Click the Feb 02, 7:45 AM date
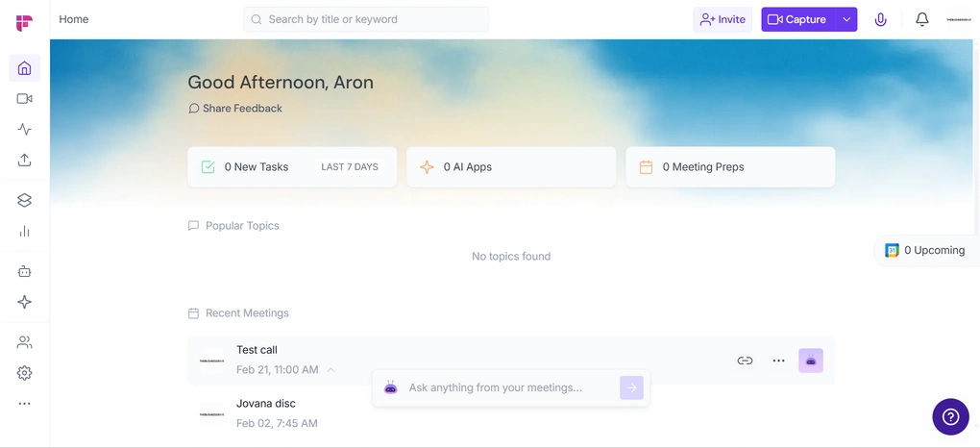 [277, 424]
